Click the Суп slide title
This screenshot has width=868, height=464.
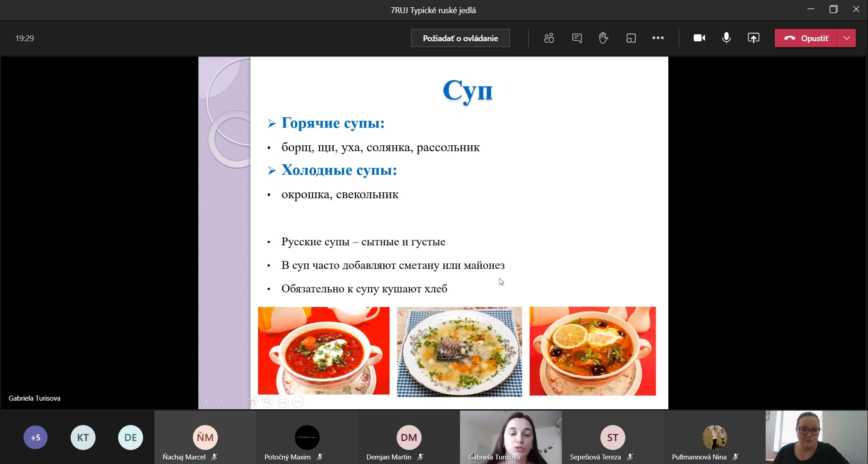(467, 91)
